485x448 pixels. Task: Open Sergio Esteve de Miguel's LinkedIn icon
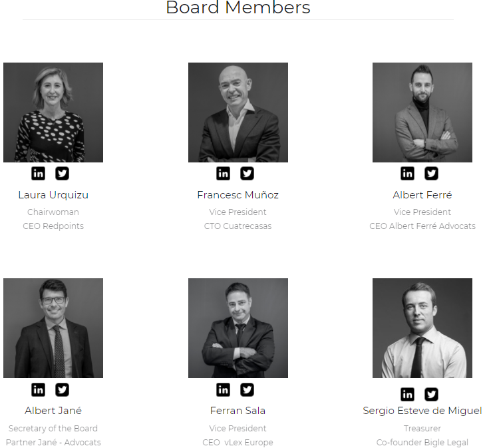[x=407, y=394]
